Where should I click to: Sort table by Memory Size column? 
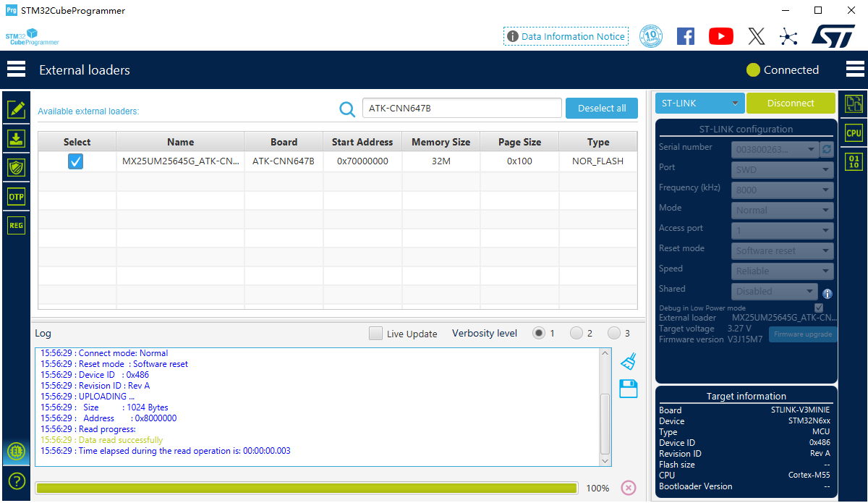pos(441,142)
